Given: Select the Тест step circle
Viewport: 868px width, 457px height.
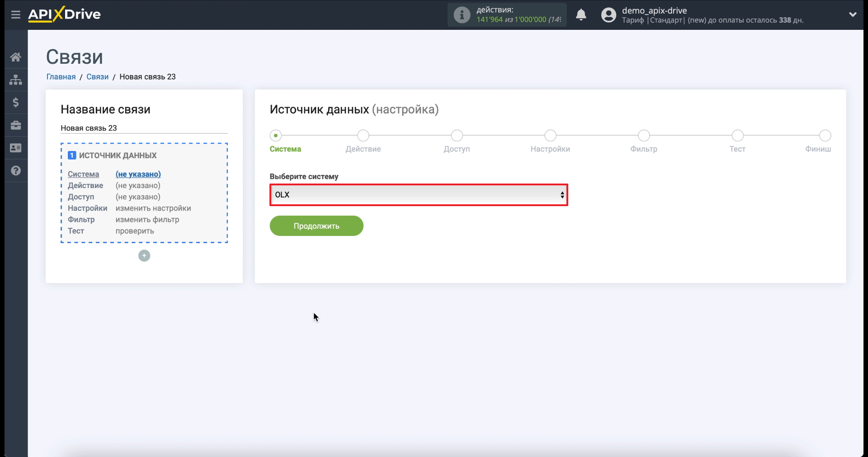Looking at the screenshot, I should [x=737, y=136].
